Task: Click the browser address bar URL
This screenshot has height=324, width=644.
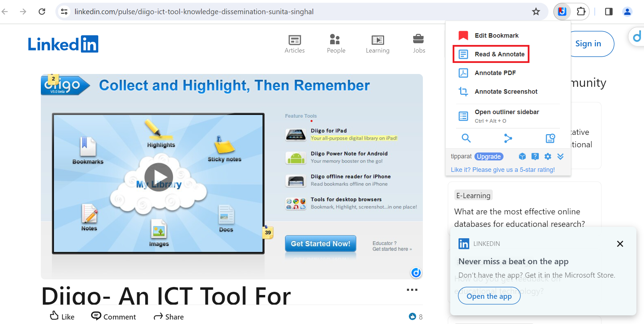Action: pos(194,12)
